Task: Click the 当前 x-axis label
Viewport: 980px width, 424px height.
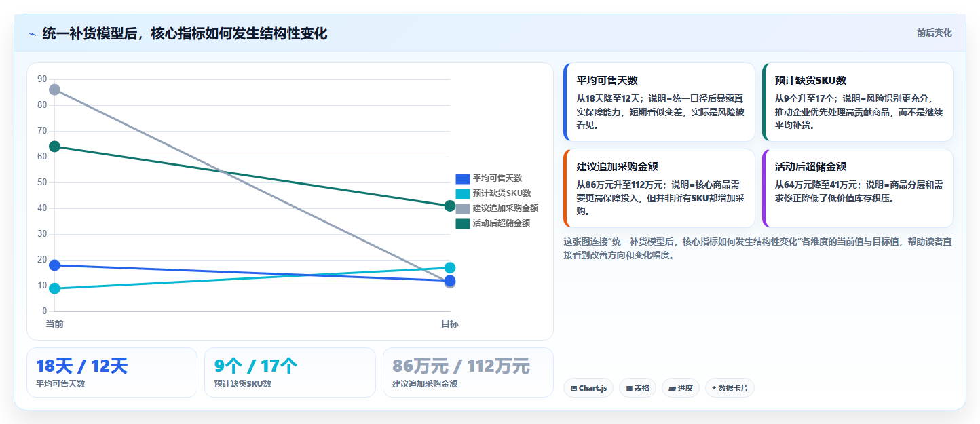Action: click(x=55, y=324)
